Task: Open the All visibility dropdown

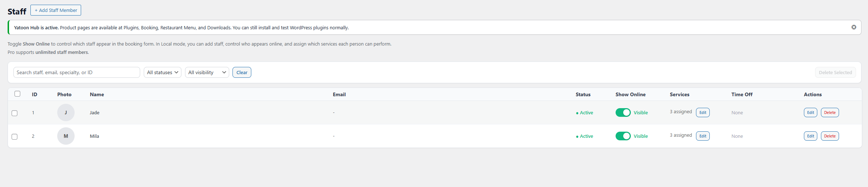Action: click(x=207, y=72)
